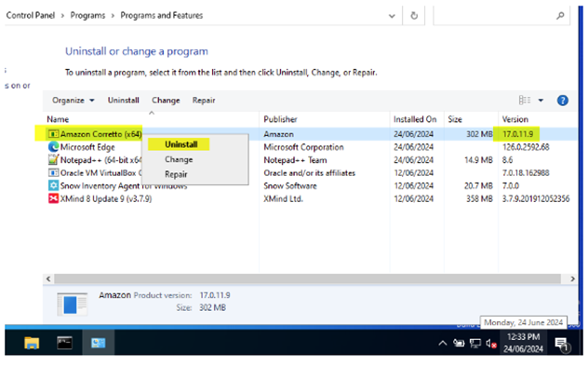The image size is (588, 366).
Task: Click the taskbar clock showing 12:33 PM
Action: (523, 337)
